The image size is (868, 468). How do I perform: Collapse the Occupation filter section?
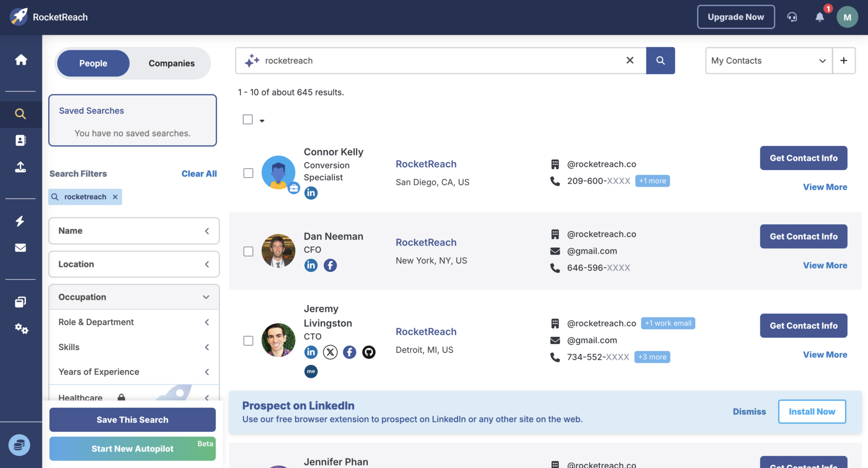click(x=206, y=297)
